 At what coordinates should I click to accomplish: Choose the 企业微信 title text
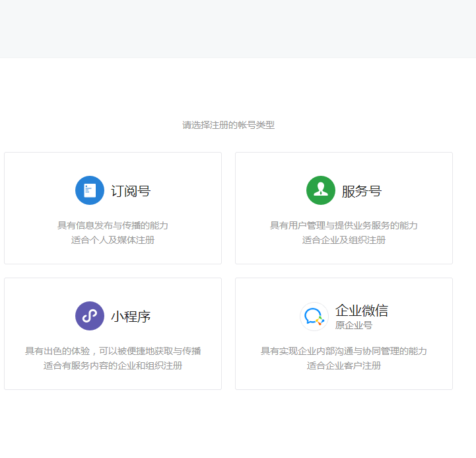362,310
